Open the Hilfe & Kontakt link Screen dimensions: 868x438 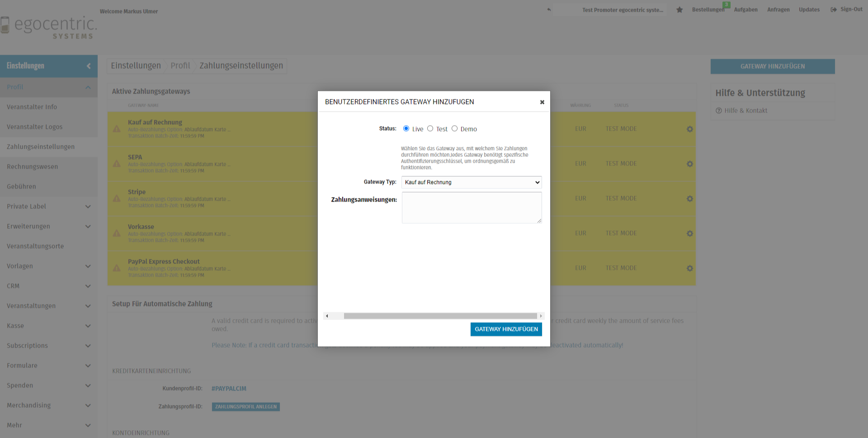coord(745,111)
